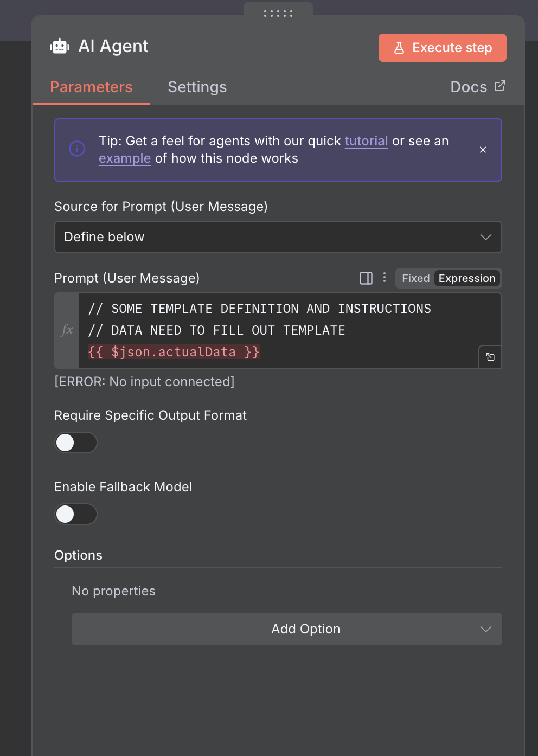Follow the tutorial link in tip
Image resolution: width=538 pixels, height=756 pixels.
tap(366, 141)
